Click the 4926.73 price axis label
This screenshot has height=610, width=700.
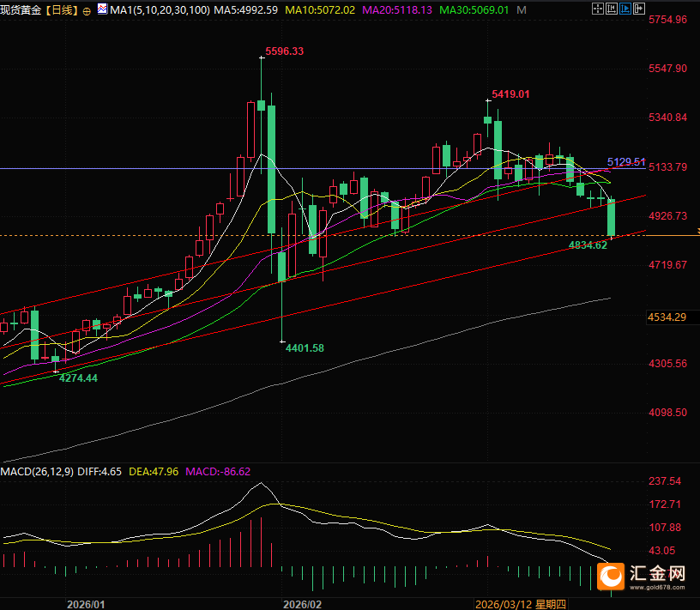coord(667,216)
